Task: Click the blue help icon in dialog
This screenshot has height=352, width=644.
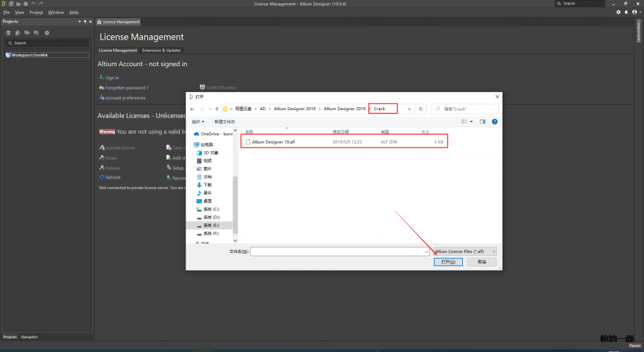Action: tap(495, 122)
